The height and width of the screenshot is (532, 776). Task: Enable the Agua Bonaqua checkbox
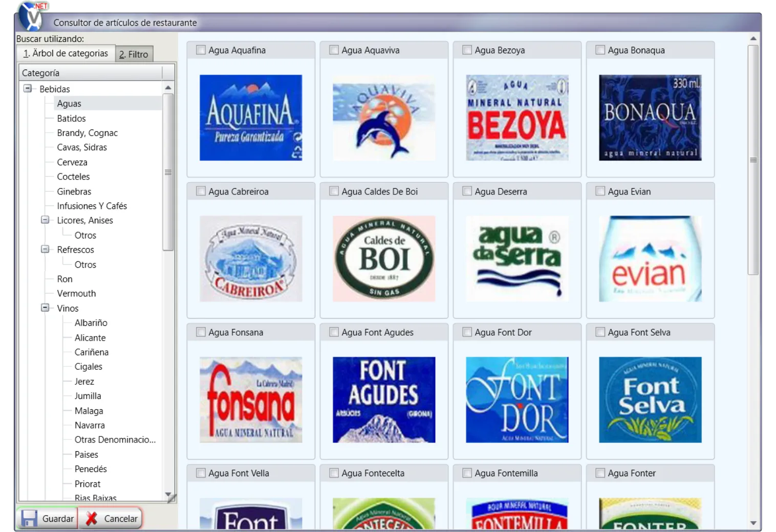[x=600, y=50]
